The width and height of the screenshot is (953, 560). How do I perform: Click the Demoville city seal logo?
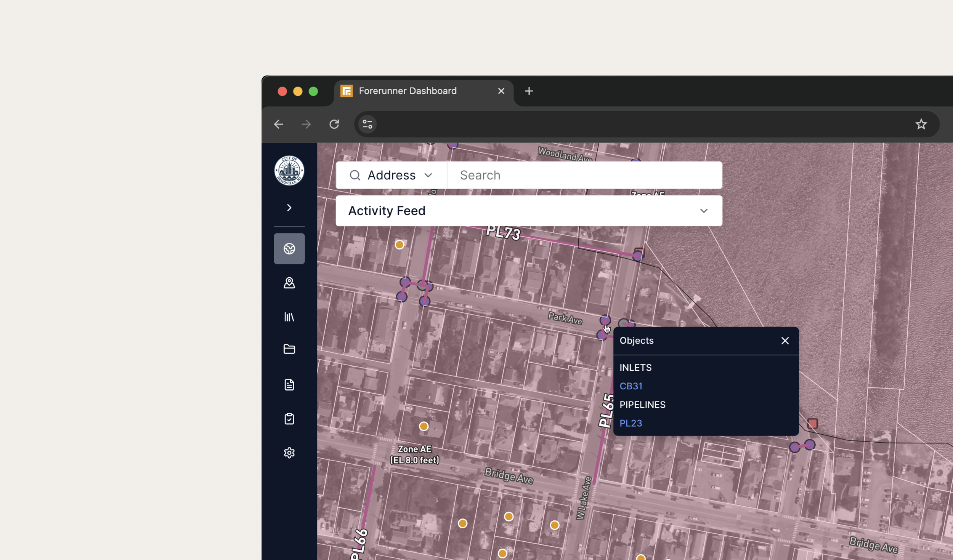tap(289, 170)
